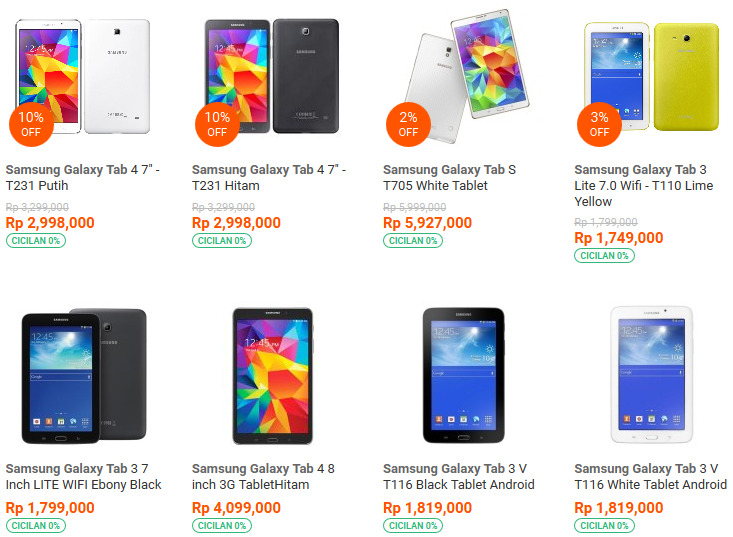Open Samsung Galaxy Tab 4 7" T231 Hitam link
This screenshot has width=733, height=537.
click(268, 178)
